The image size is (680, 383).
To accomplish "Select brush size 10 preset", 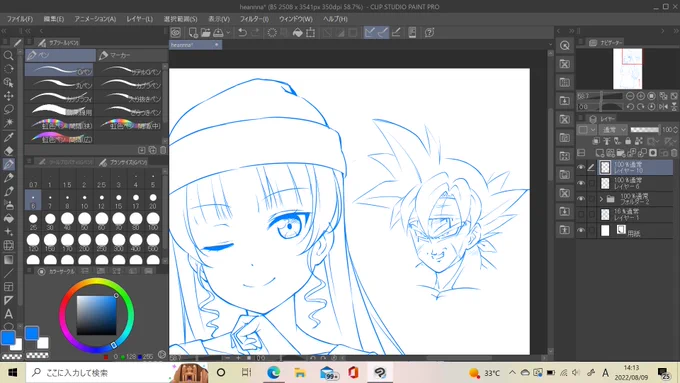I will coord(84,201).
